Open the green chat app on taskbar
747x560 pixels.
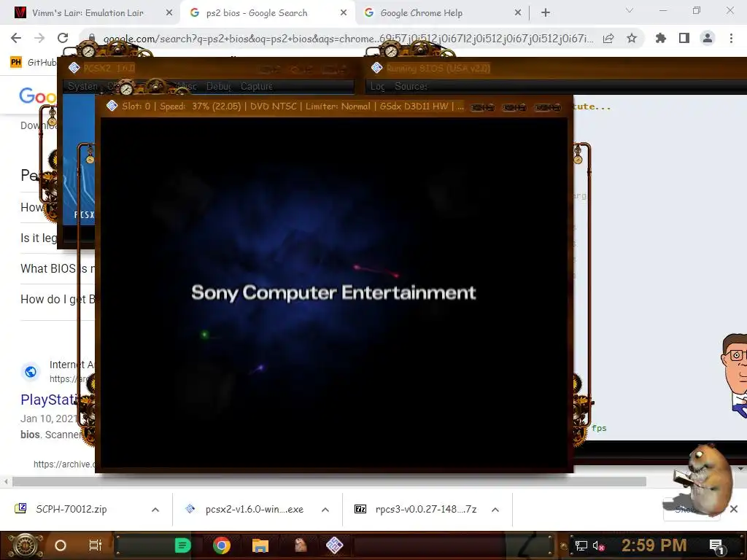(x=182, y=545)
